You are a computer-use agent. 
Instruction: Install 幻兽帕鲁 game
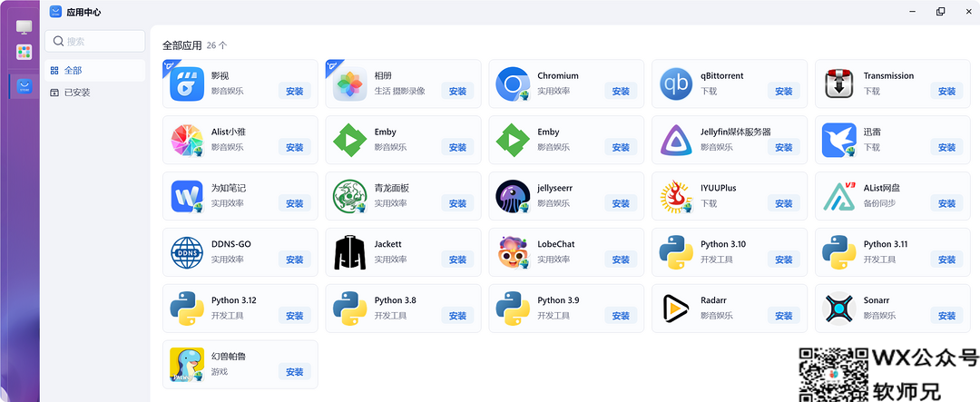click(294, 373)
